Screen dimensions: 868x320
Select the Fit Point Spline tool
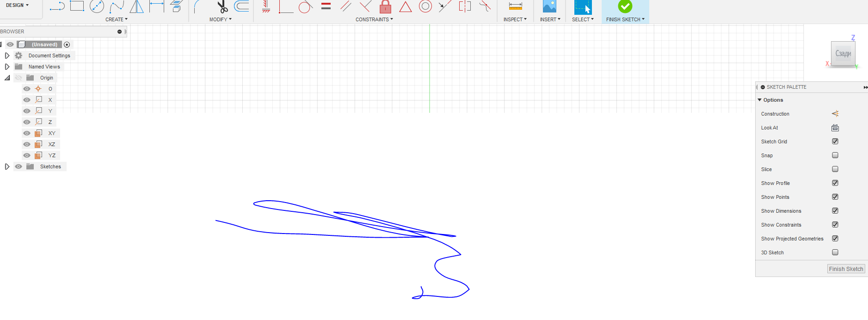(x=117, y=6)
